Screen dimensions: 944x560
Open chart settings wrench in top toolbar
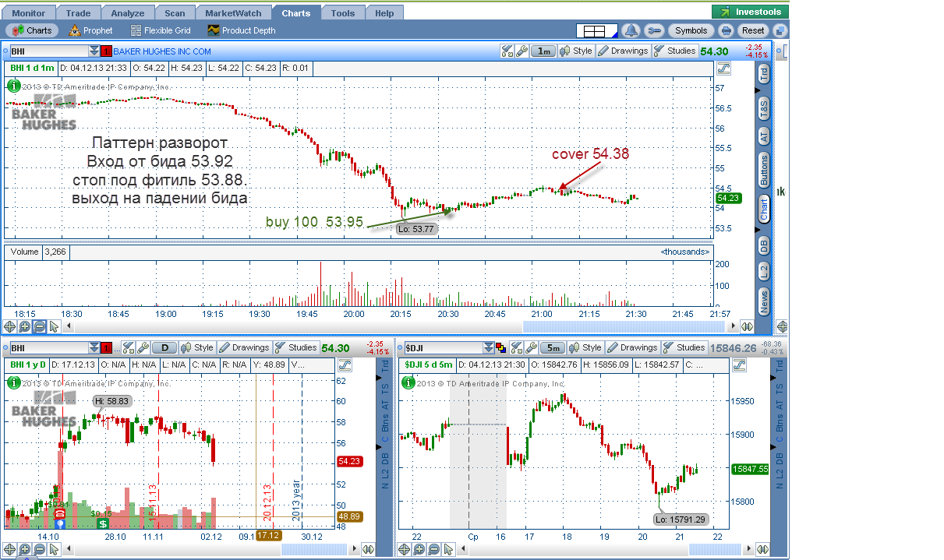655,30
